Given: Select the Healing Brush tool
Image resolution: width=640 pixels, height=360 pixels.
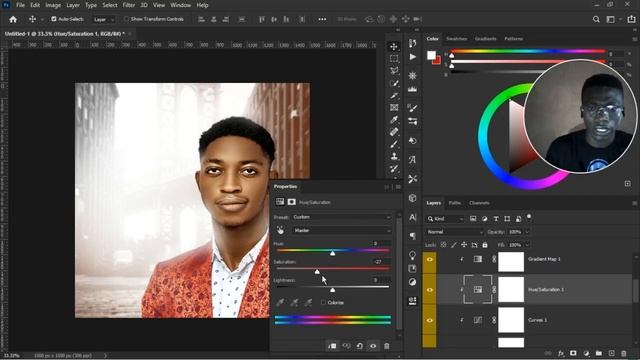Looking at the screenshot, I should pyautogui.click(x=394, y=132).
